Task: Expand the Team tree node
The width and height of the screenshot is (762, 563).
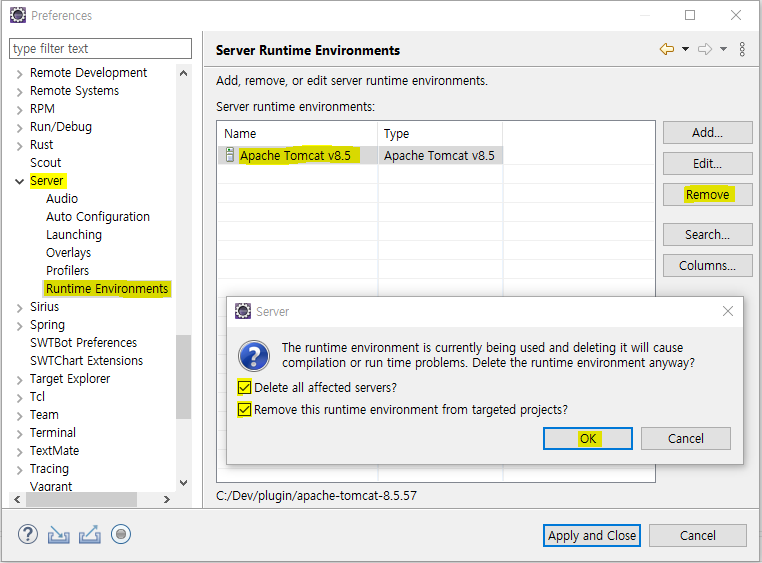Action: [x=19, y=416]
